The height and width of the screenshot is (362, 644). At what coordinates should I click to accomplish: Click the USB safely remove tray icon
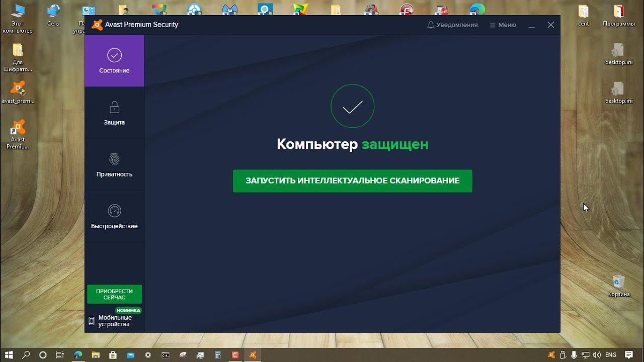(562, 355)
